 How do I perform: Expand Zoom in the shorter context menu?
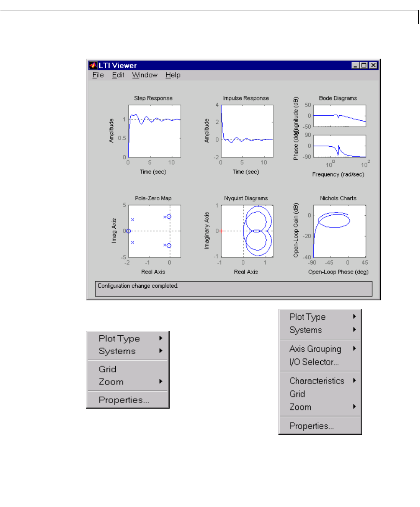128,382
